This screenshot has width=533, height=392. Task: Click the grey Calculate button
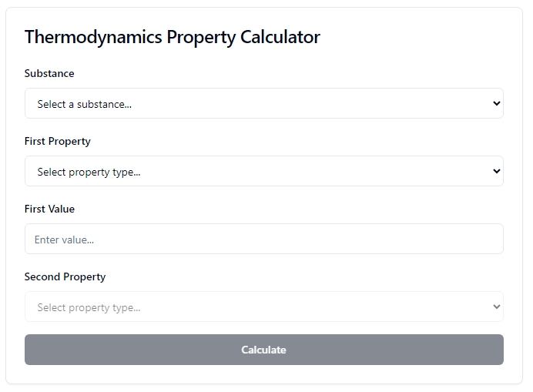[x=263, y=350]
